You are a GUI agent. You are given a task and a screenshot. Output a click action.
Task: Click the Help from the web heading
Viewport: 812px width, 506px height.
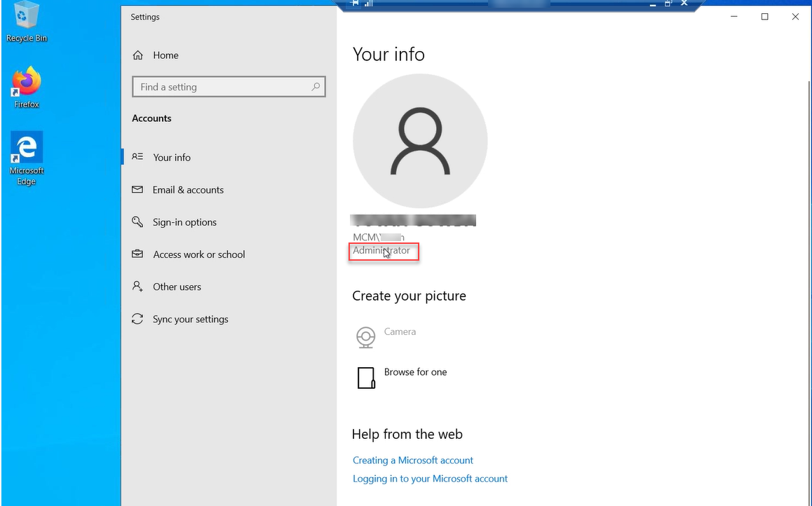pos(407,434)
